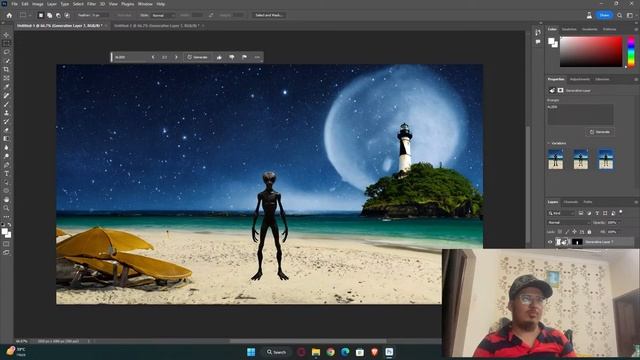Screen dimensions: 640x360
Task: Click Generate in the Properties panel
Action: pyautogui.click(x=600, y=132)
